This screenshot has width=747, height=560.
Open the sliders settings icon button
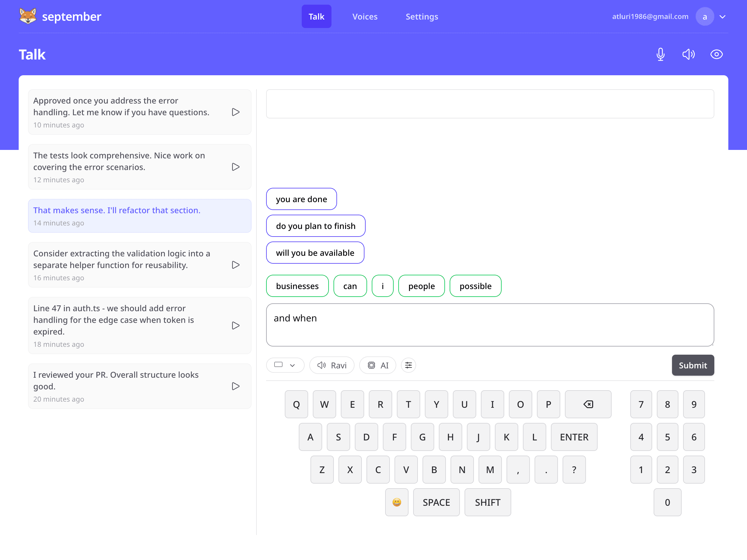pyautogui.click(x=408, y=365)
